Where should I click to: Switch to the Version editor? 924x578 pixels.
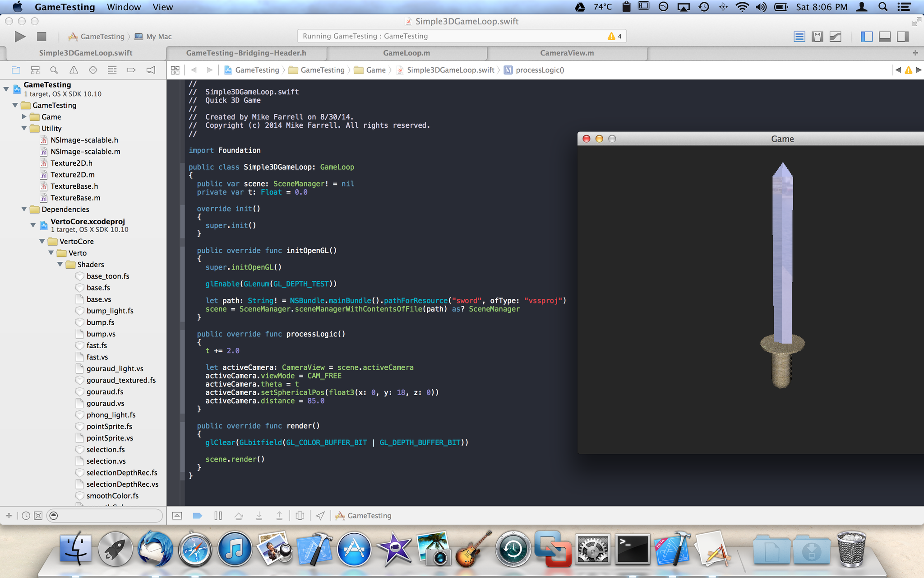(835, 37)
